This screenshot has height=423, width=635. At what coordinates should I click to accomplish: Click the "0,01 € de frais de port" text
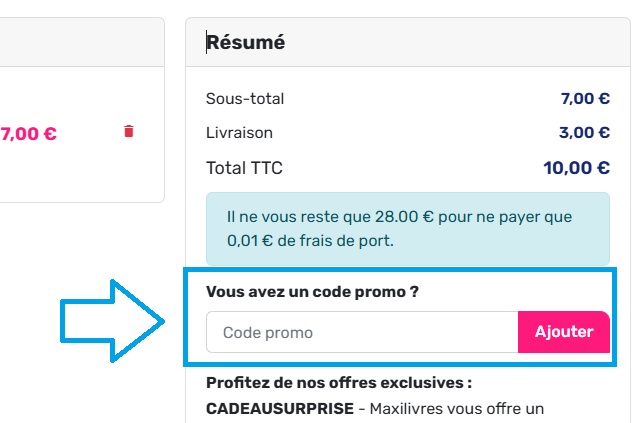coord(309,241)
